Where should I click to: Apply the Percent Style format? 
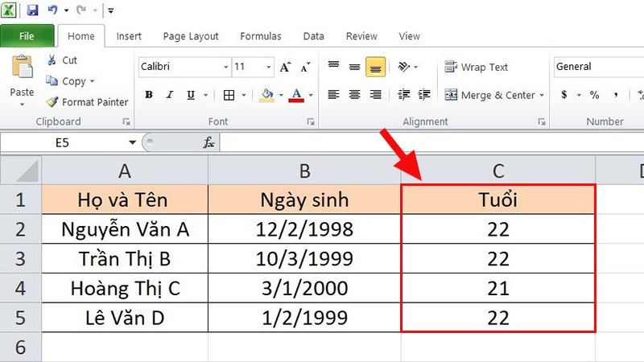pos(594,95)
